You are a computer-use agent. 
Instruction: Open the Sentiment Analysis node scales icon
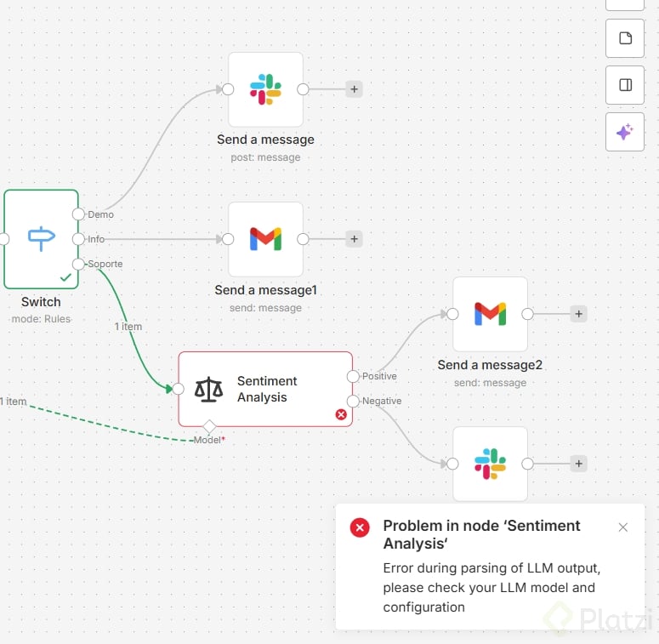208,390
